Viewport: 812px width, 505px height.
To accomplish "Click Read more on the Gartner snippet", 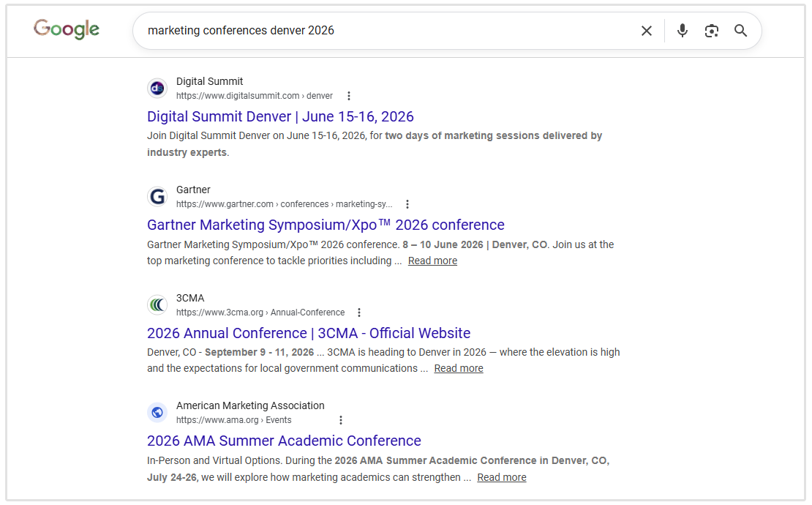I will [x=432, y=260].
